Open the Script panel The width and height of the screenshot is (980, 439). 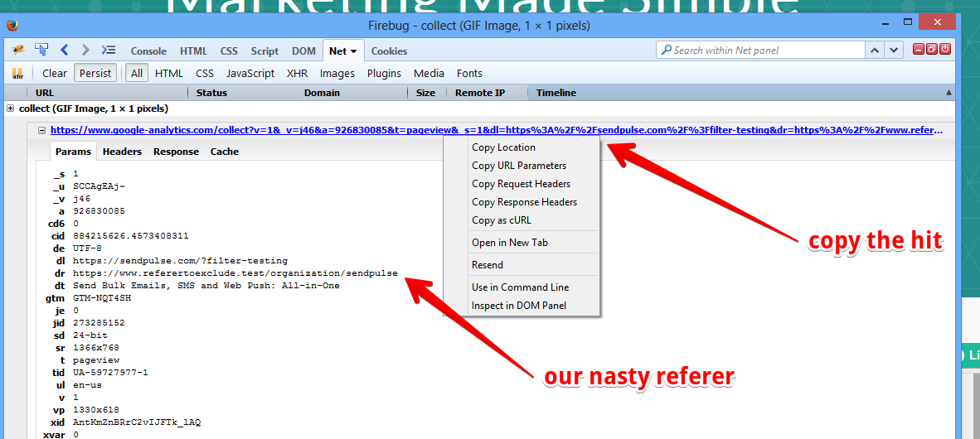pos(265,51)
